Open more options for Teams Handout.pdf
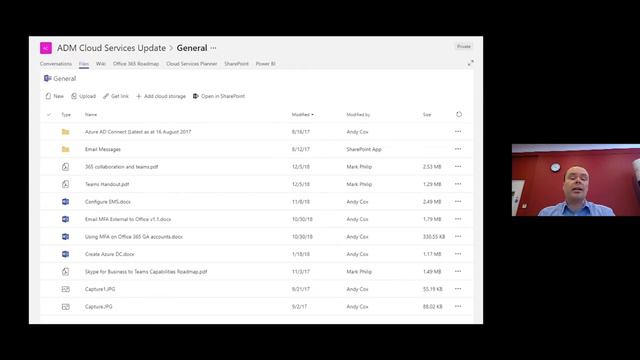 point(458,184)
